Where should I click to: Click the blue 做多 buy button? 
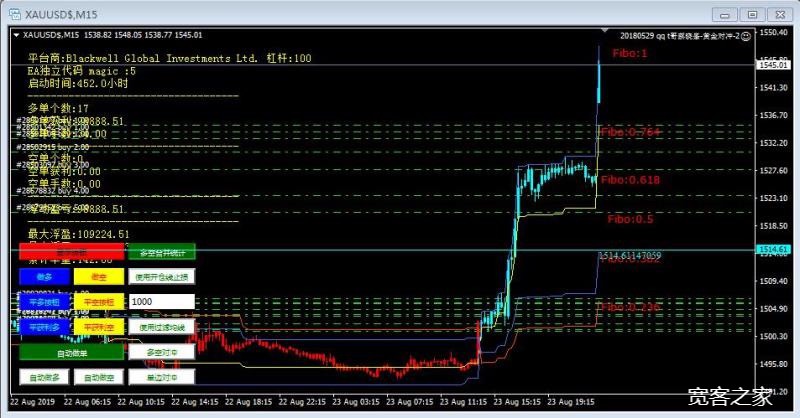(44, 277)
